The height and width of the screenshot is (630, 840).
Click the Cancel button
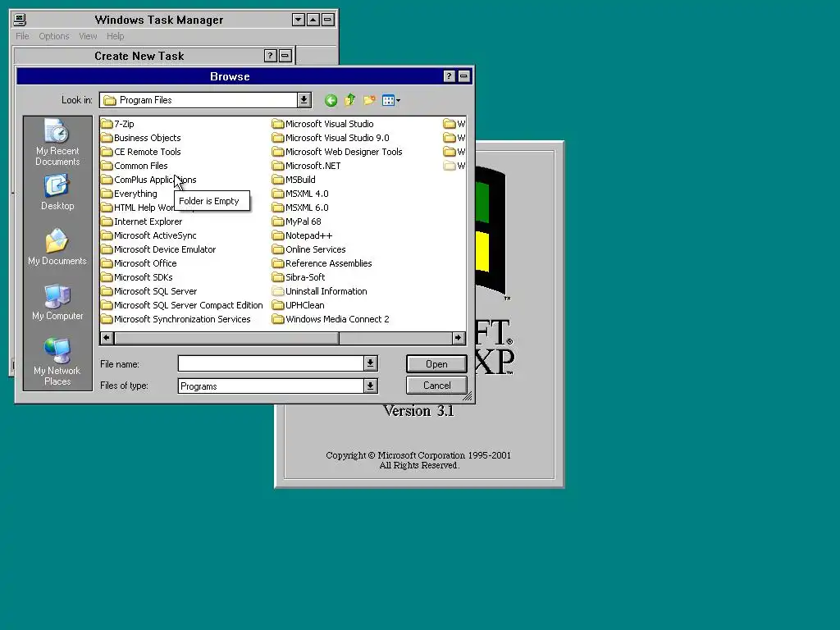436,386
